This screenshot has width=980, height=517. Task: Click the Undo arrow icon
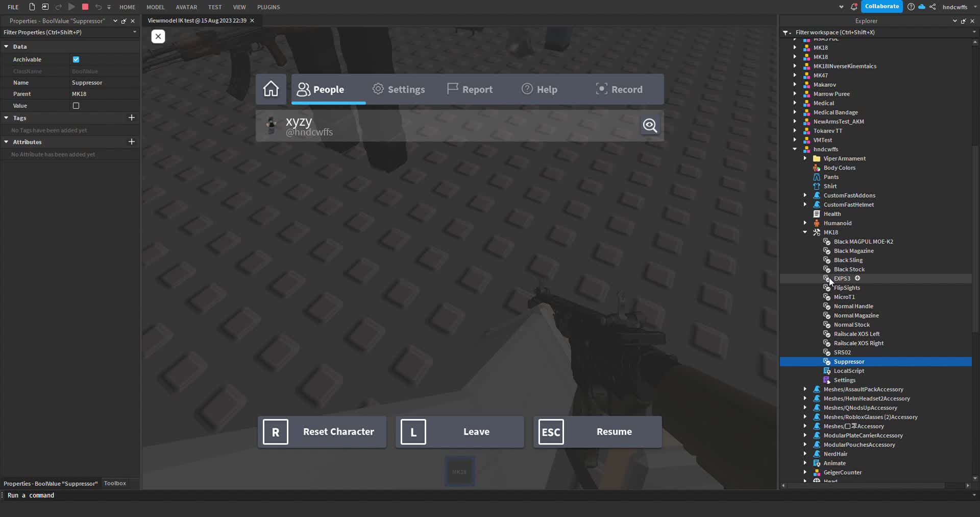click(97, 7)
